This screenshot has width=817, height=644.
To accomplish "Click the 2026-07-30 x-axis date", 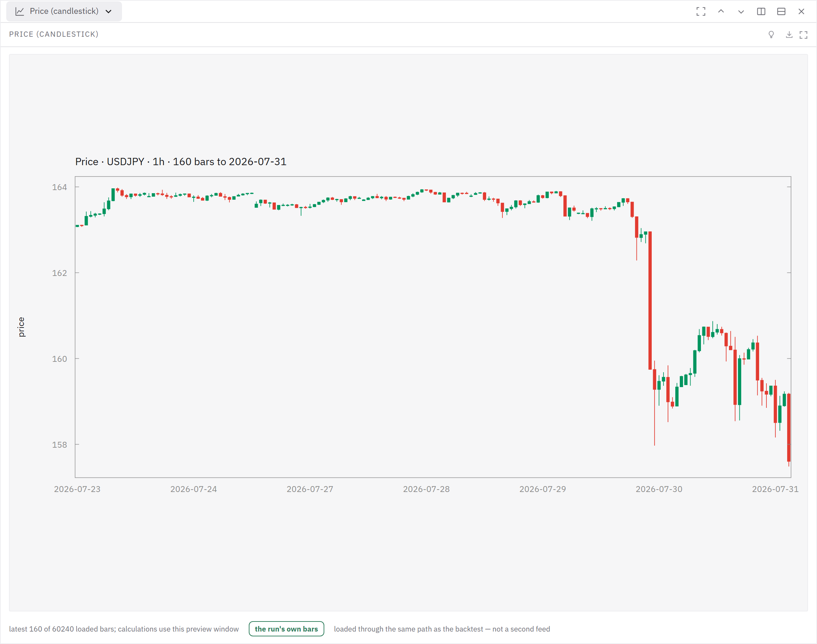I will click(659, 489).
